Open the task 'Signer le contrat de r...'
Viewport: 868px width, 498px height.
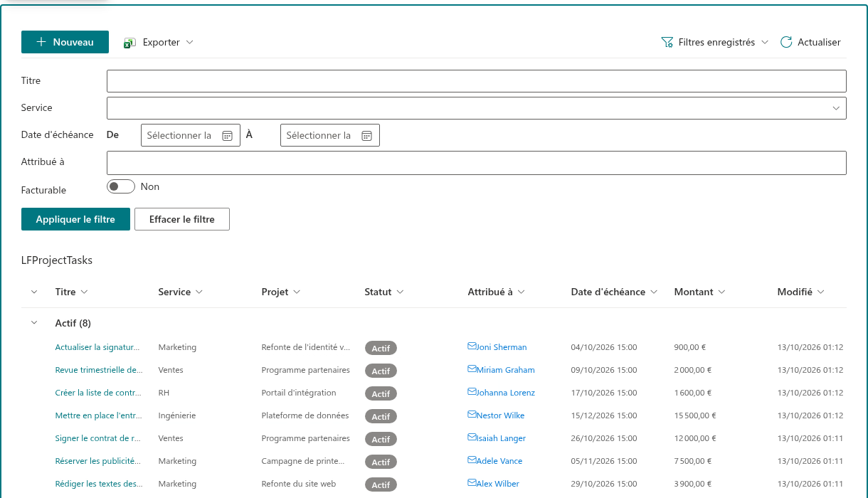coord(97,438)
